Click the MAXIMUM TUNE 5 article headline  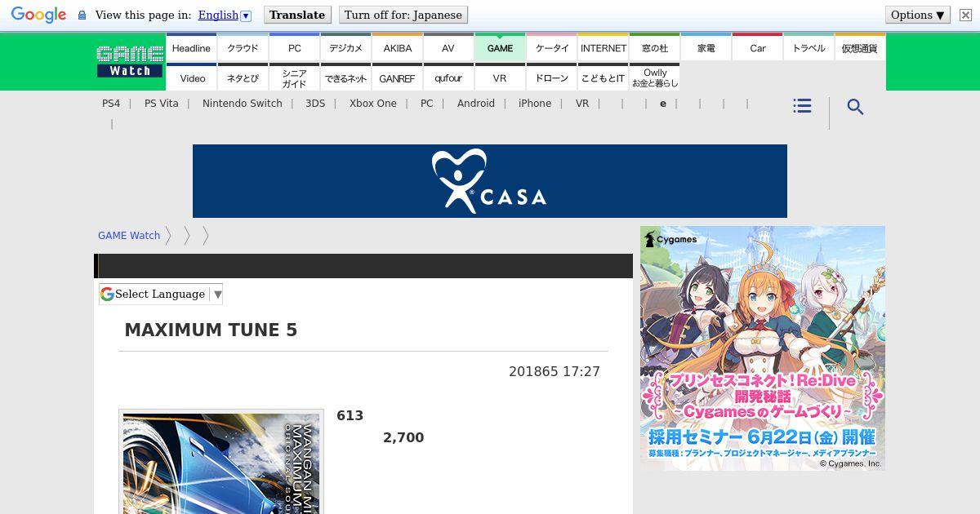pos(211,330)
